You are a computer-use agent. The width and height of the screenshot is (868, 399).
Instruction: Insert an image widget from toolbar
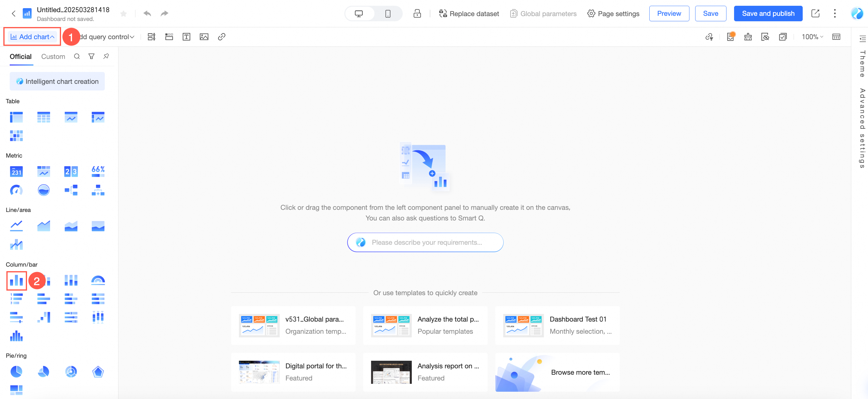coord(204,37)
